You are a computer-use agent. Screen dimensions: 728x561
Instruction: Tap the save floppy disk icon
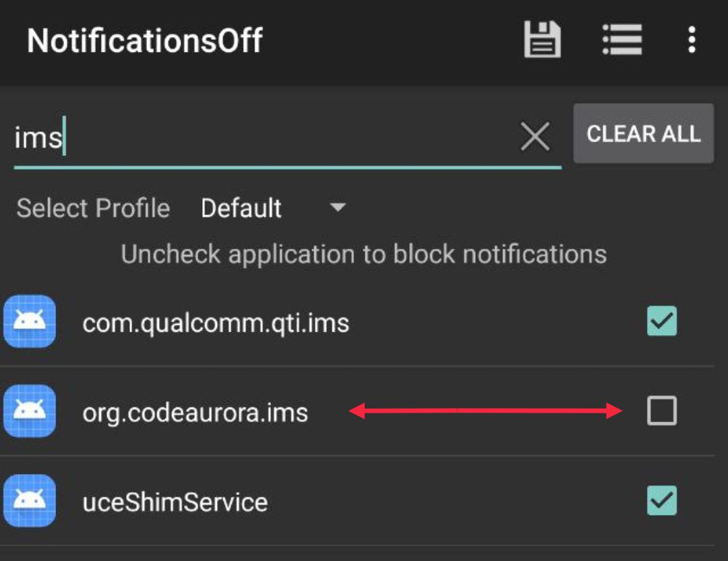pos(543,40)
